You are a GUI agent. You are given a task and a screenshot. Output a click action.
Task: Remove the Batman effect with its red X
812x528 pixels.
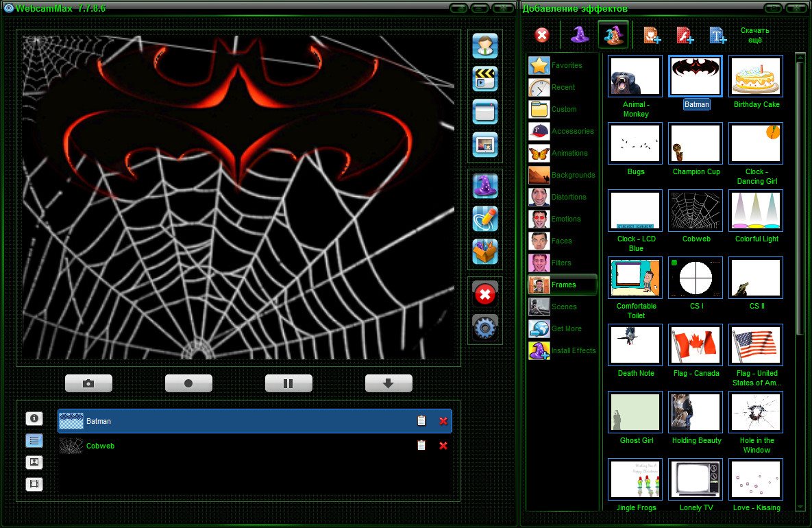pyautogui.click(x=443, y=421)
